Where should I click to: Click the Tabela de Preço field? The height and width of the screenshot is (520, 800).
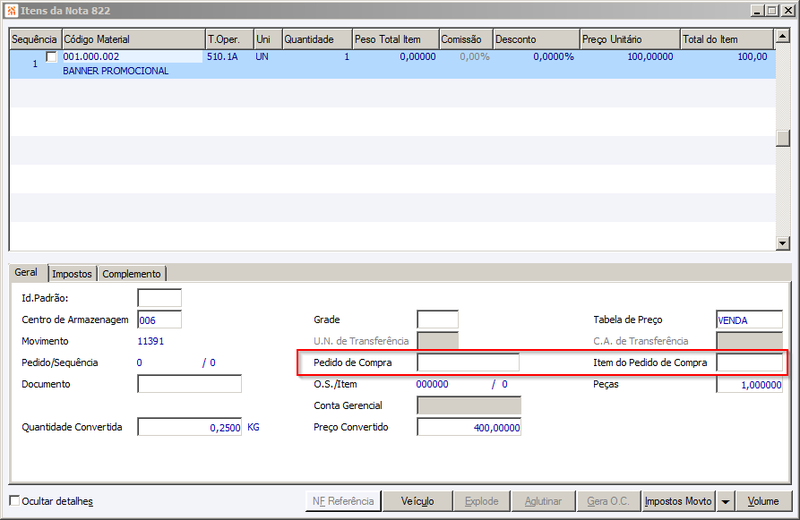(749, 319)
